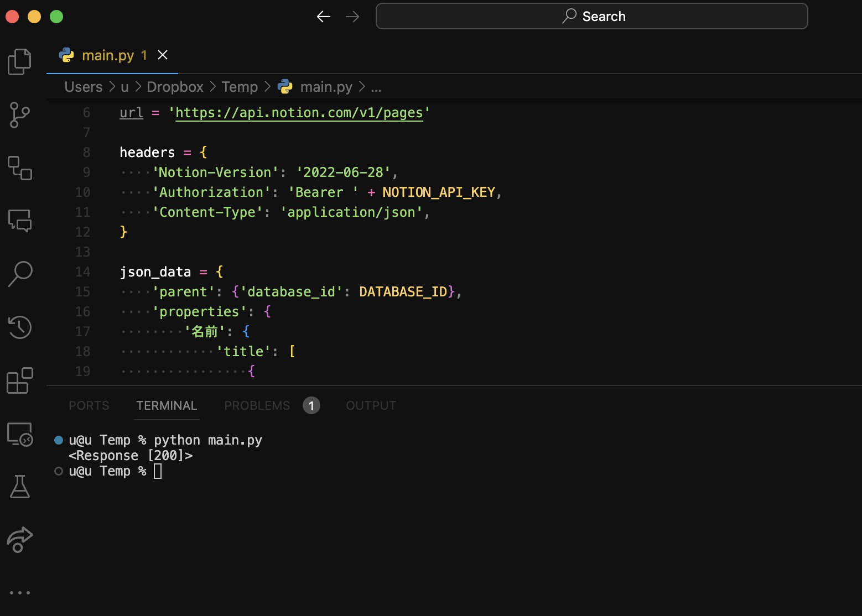Close the main.py editor tab

(163, 55)
